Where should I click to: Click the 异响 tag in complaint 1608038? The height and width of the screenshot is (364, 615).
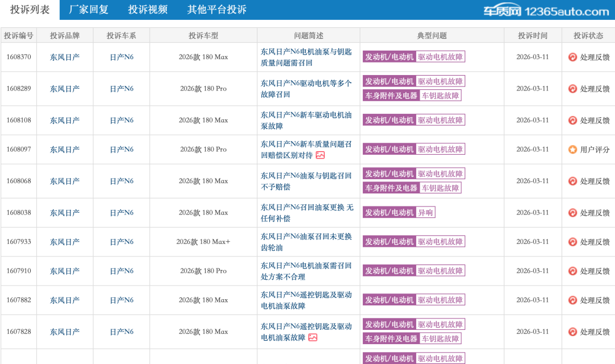pyautogui.click(x=425, y=212)
